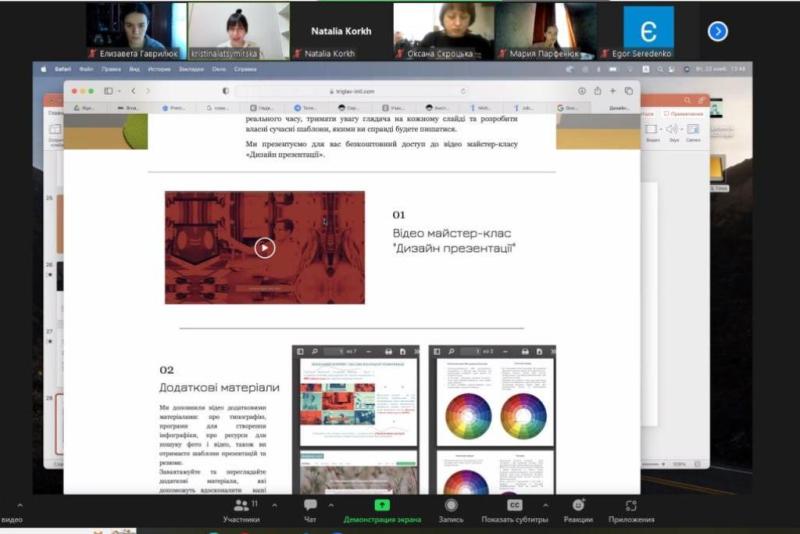Open Spotlight search in the macOS menu bar
The image size is (800, 534).
[x=660, y=69]
